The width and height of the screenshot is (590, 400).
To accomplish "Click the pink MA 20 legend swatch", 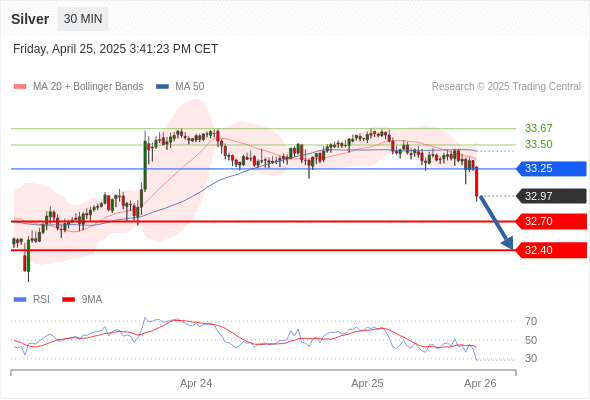I will click(x=20, y=87).
